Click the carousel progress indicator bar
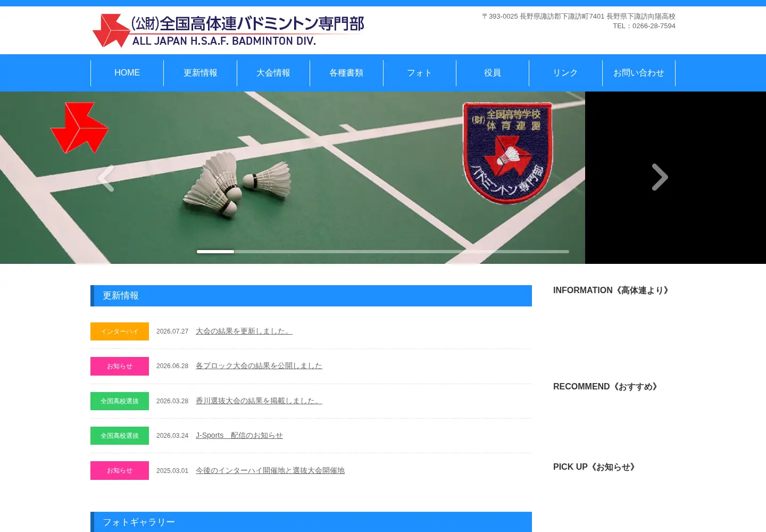 pyautogui.click(x=383, y=252)
